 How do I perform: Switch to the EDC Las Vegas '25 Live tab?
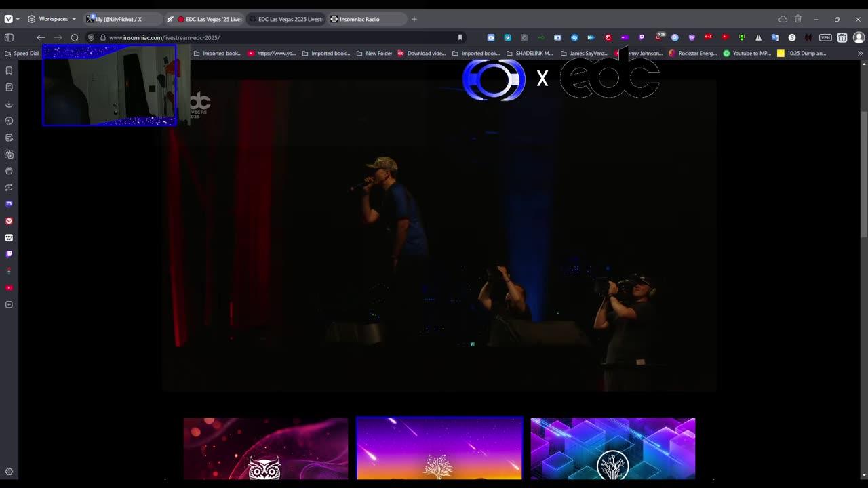click(204, 19)
